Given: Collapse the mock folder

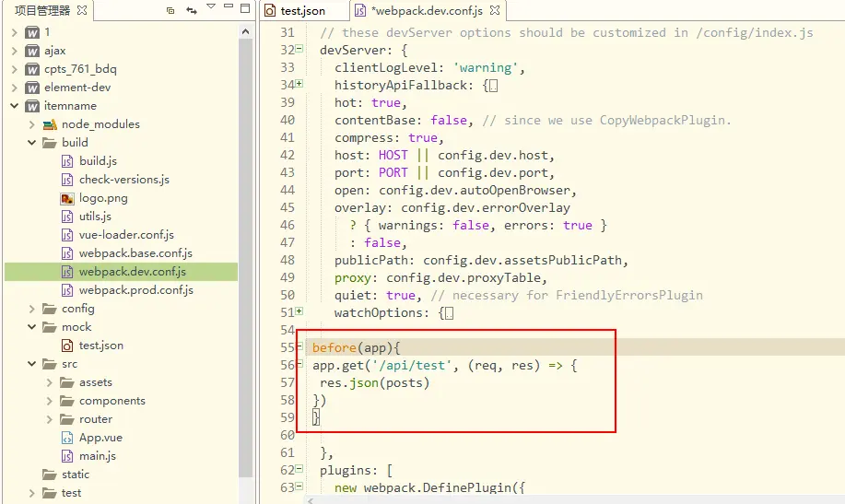Looking at the screenshot, I should point(32,327).
